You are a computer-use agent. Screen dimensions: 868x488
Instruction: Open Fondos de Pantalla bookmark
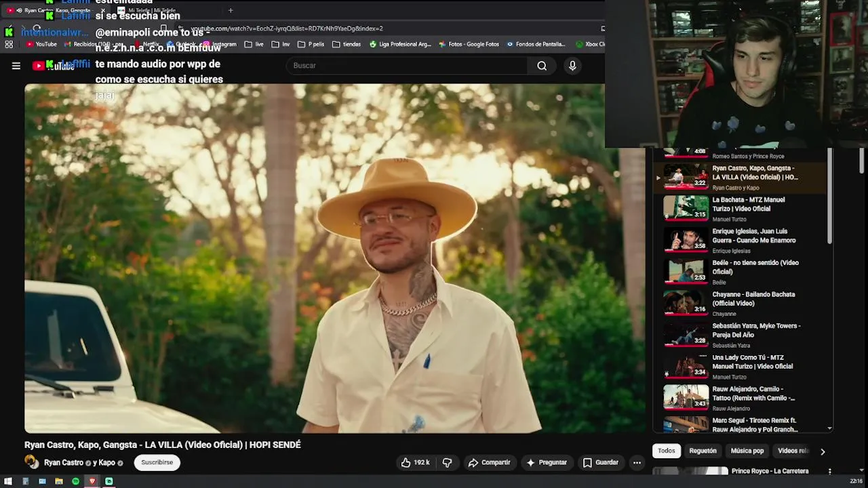535,44
